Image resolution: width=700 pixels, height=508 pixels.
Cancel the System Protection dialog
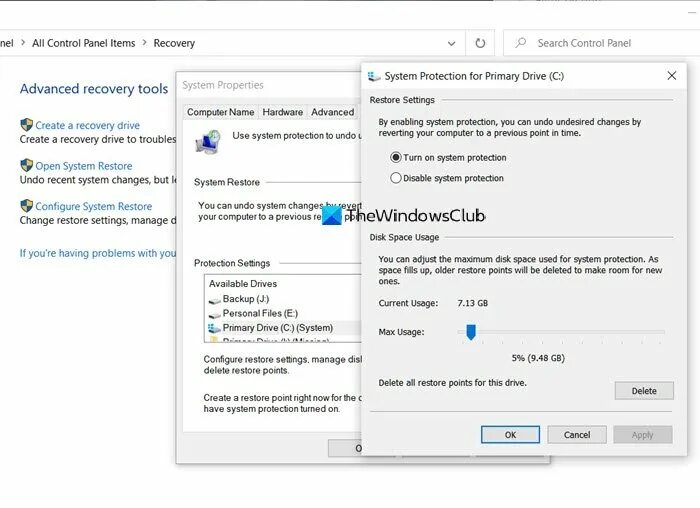[577, 435]
